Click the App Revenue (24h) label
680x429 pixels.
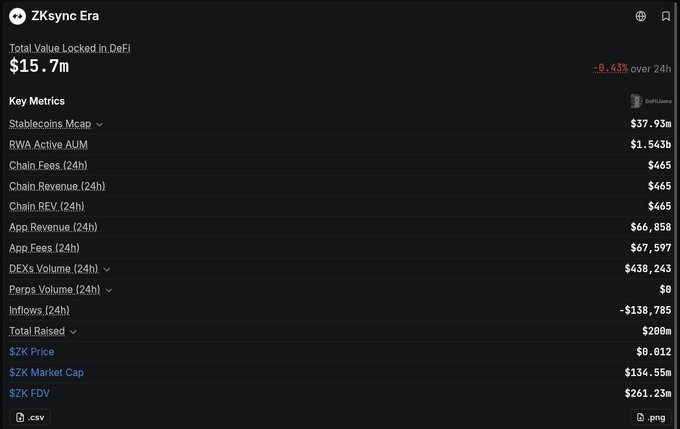(53, 227)
